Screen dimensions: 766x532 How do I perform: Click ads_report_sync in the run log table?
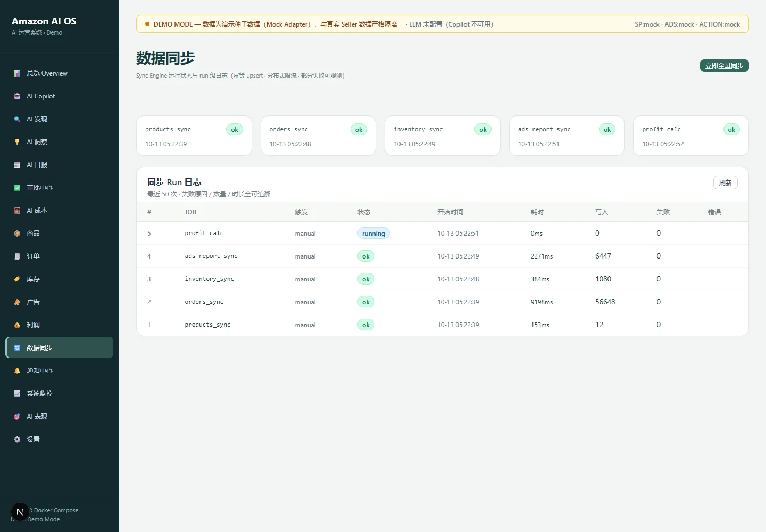[x=211, y=256]
